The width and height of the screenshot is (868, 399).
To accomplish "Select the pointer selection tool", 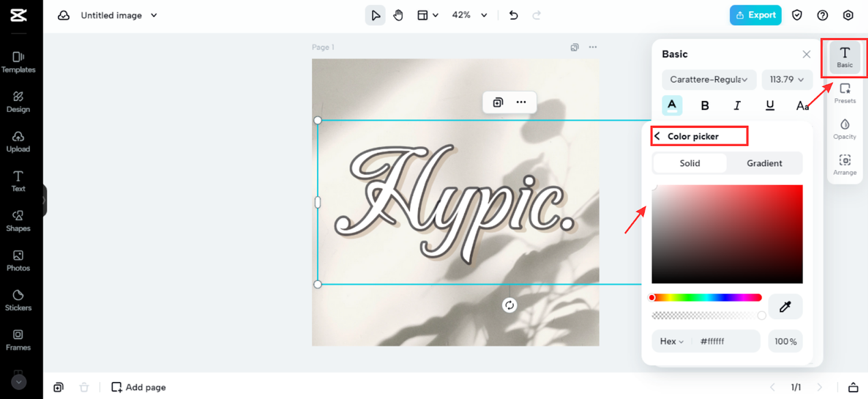I will pyautogui.click(x=375, y=15).
